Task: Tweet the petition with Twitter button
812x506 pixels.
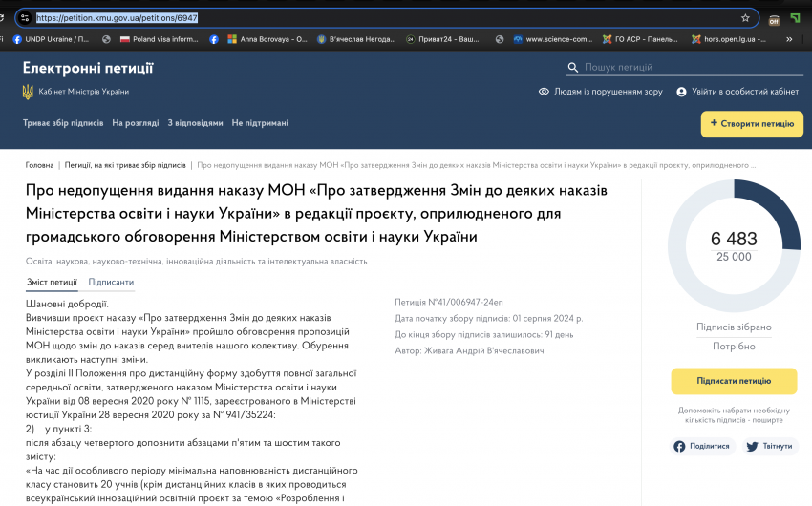Action: (770, 446)
